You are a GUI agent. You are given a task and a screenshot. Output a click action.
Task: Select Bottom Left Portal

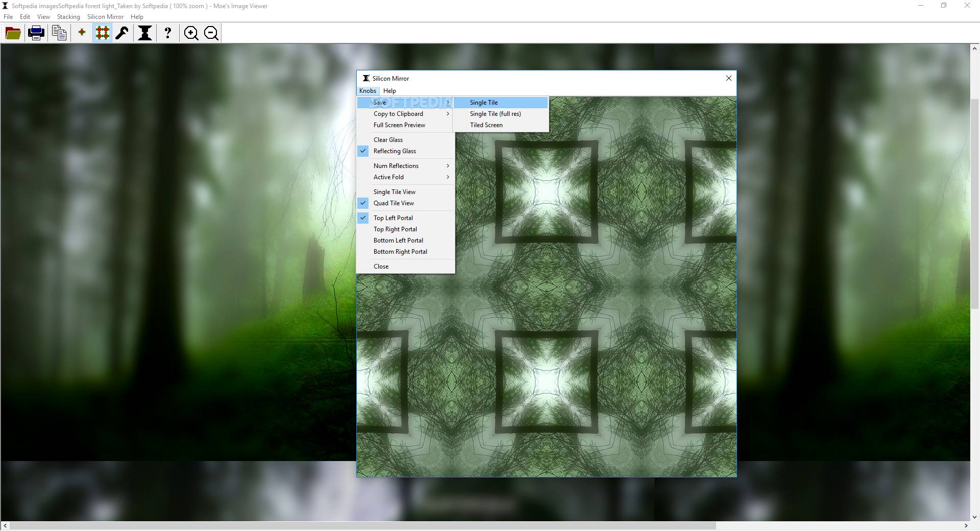pyautogui.click(x=405, y=240)
